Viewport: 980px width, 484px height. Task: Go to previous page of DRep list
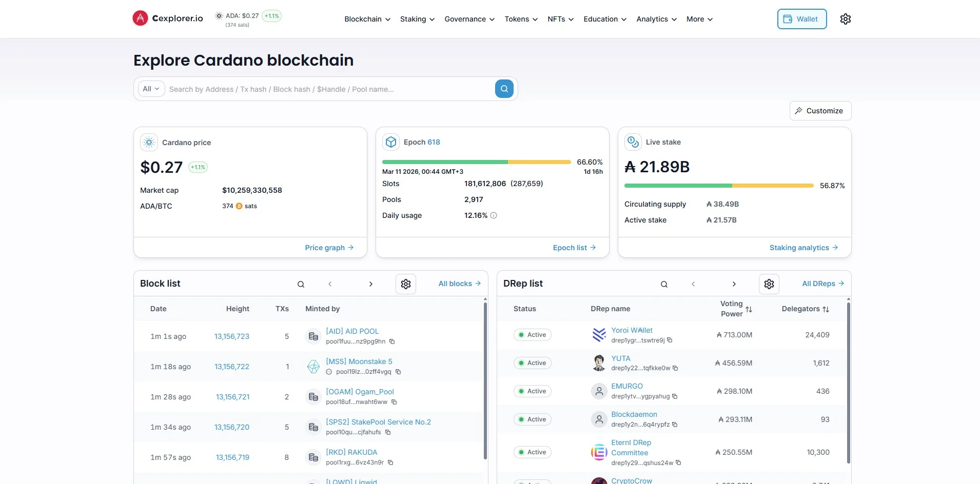pos(693,284)
